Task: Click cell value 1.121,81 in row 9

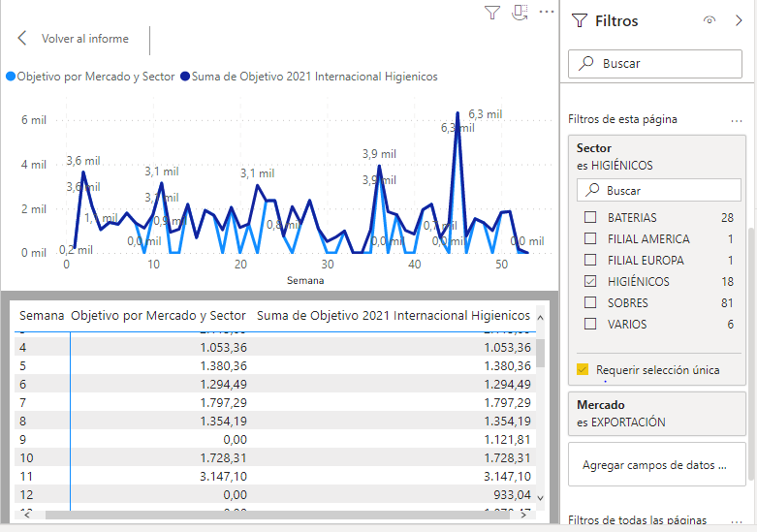Action: [507, 440]
